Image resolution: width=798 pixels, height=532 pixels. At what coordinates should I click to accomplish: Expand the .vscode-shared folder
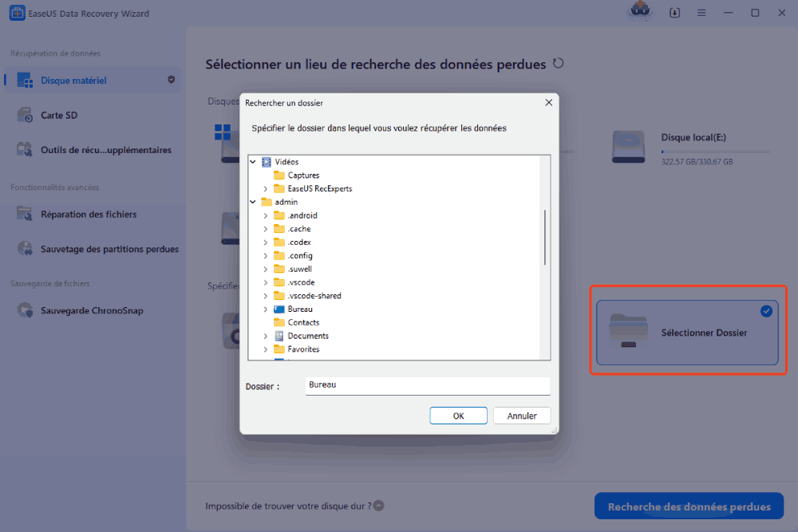266,295
